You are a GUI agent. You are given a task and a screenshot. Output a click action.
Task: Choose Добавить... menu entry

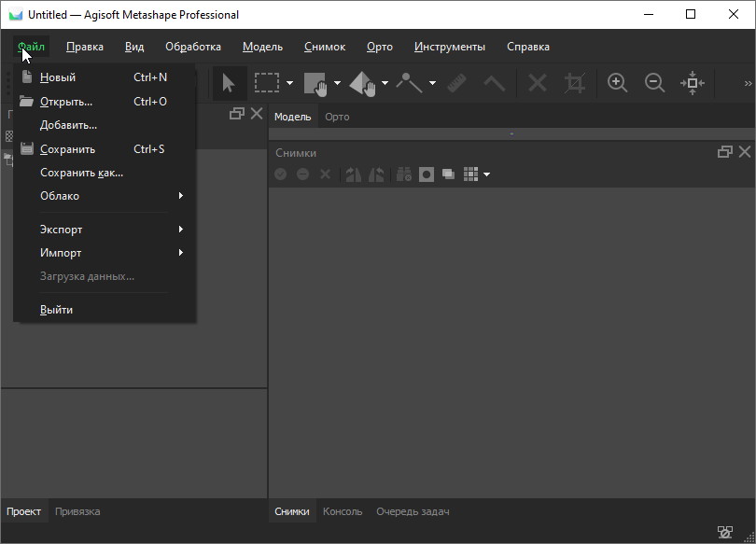click(105, 125)
